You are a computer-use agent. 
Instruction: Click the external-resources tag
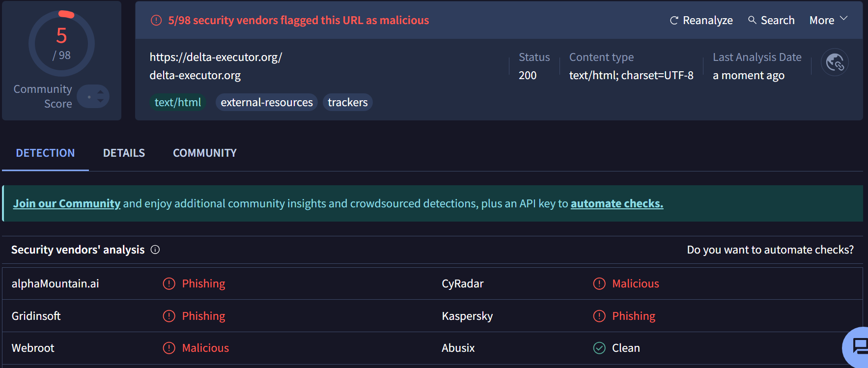point(266,102)
